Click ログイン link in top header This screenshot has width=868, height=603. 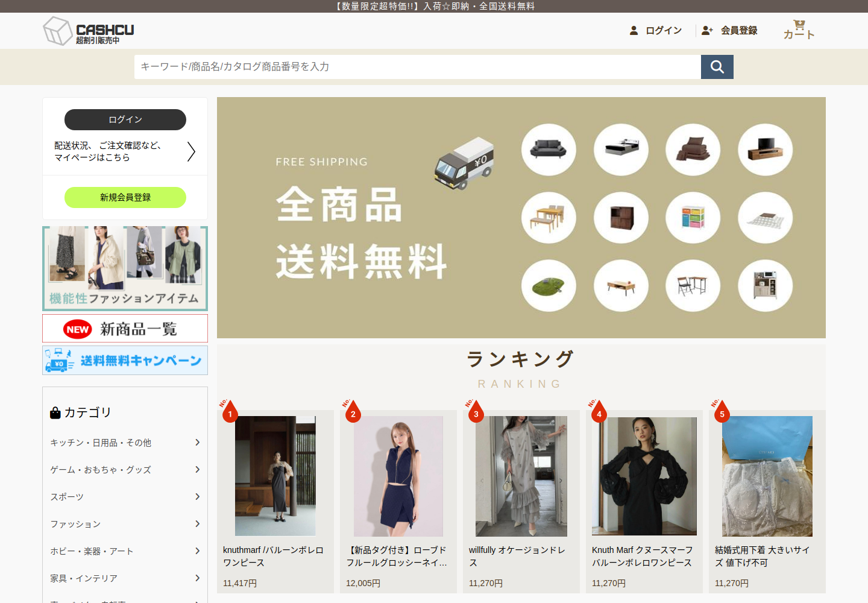coord(656,30)
